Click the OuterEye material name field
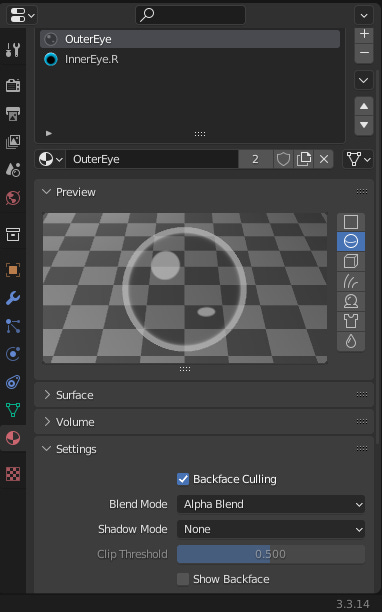Image resolution: width=382 pixels, height=612 pixels. tap(152, 159)
